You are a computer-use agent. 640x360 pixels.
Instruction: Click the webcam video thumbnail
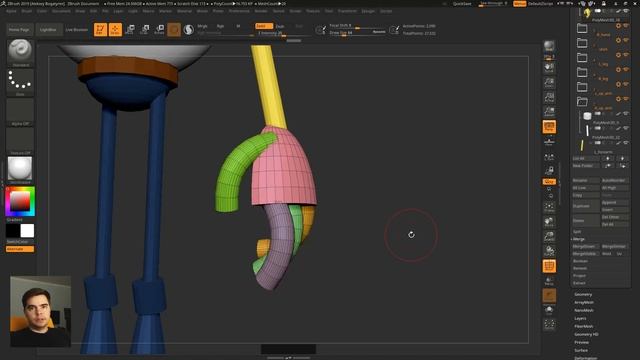[40, 311]
